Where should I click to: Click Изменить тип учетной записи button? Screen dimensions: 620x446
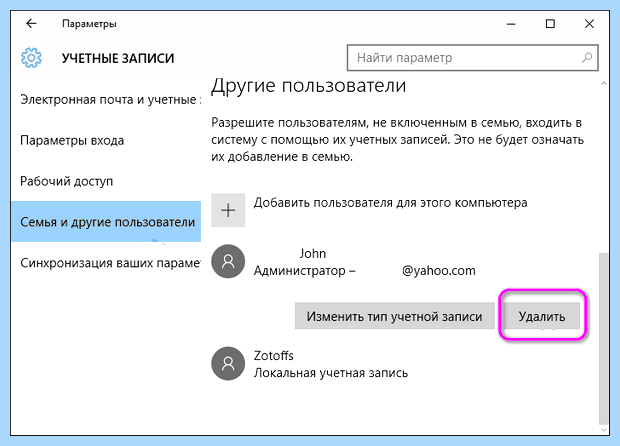coord(395,316)
